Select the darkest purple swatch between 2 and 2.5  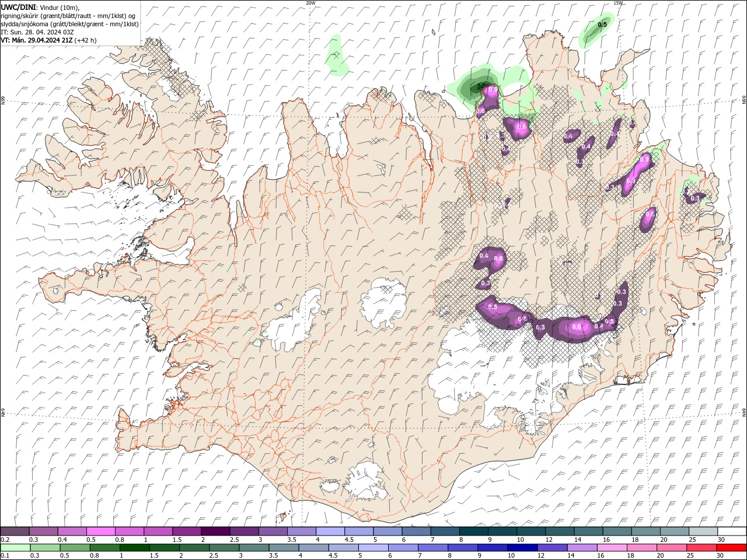tap(215, 531)
